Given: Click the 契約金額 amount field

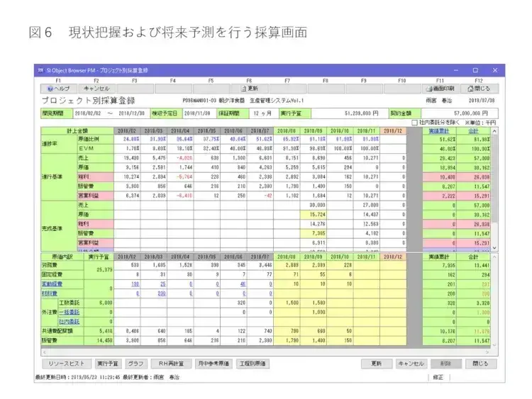Looking at the screenshot, I should point(460,113).
